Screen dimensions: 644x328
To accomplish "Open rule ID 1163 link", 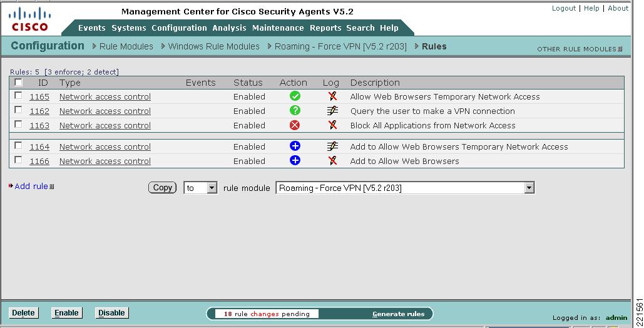I will pyautogui.click(x=39, y=125).
